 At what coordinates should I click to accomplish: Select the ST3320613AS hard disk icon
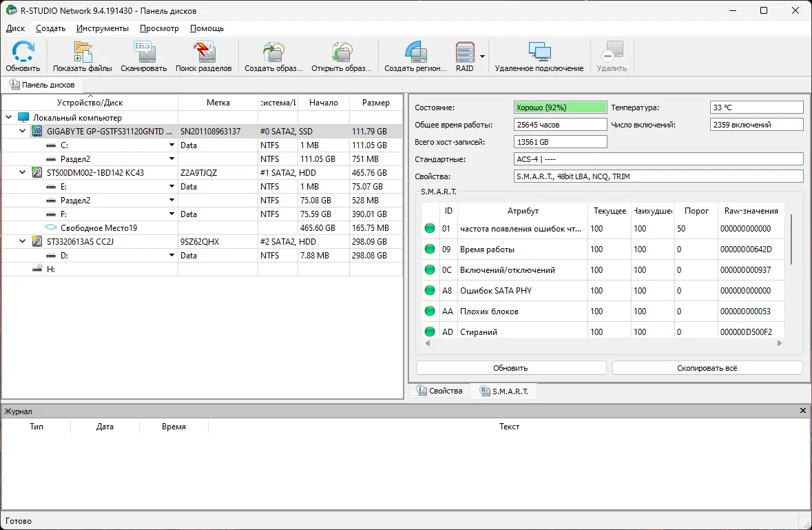coord(37,241)
